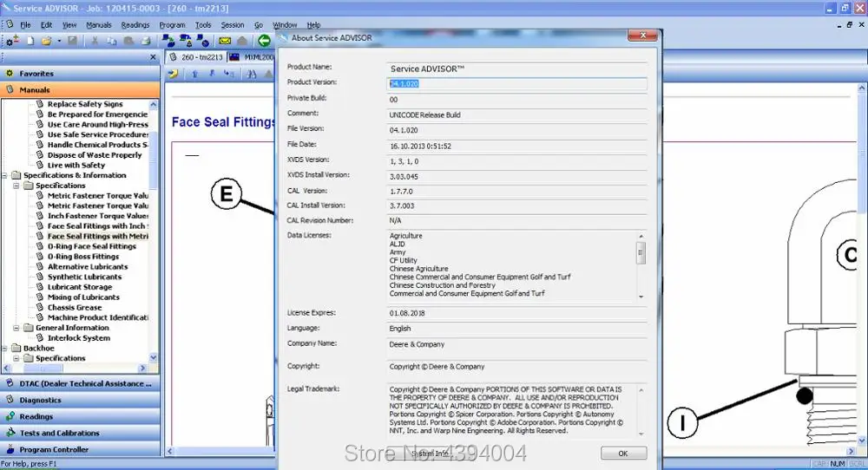Select the O-Ring Boss Fittings tree item
Screen dimensions: 868x470
(83, 257)
